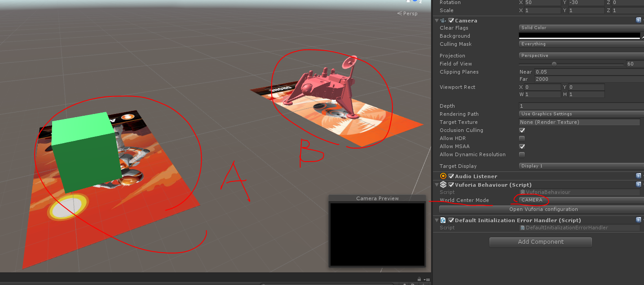Screen dimensions: 644x285
Task: Click the Rotation Z field
Action: (x=628, y=3)
